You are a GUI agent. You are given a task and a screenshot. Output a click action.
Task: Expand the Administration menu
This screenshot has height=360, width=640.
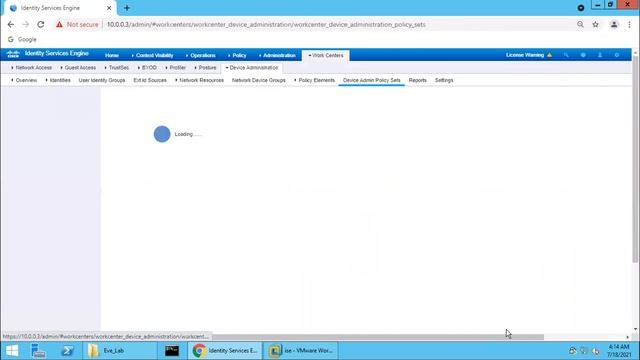277,55
